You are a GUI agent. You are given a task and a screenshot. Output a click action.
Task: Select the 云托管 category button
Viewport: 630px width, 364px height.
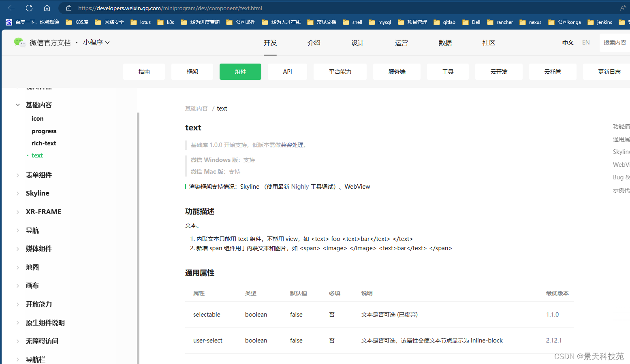coord(553,72)
